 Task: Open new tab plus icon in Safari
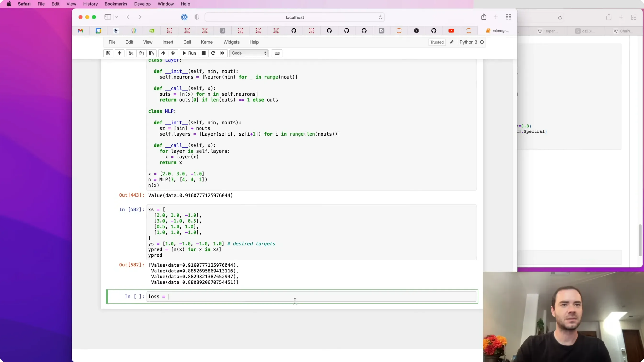click(496, 17)
